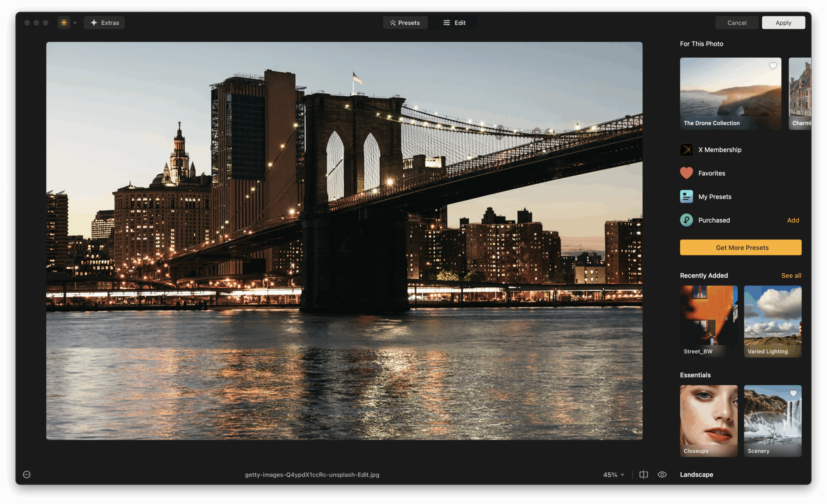Toggle favorite heart on Scenery preset
The height and width of the screenshot is (504, 827).
click(793, 393)
